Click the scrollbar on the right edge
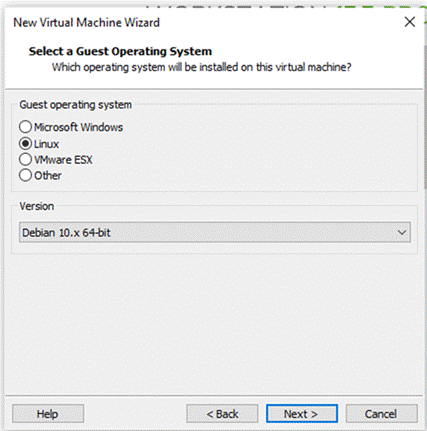 coord(425,117)
